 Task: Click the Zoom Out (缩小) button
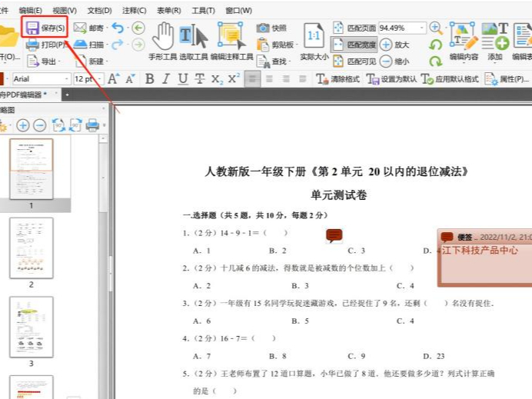pos(394,62)
